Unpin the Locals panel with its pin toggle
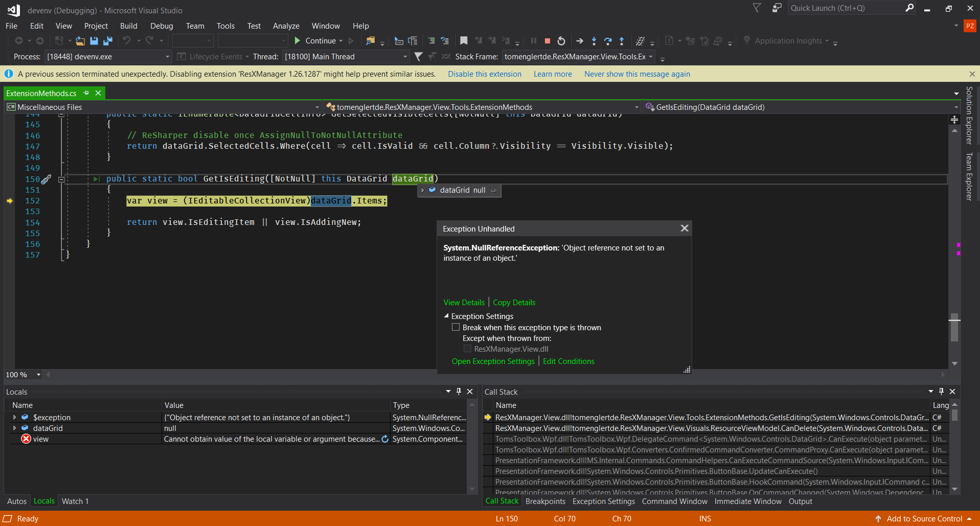The image size is (980, 526). 459,391
